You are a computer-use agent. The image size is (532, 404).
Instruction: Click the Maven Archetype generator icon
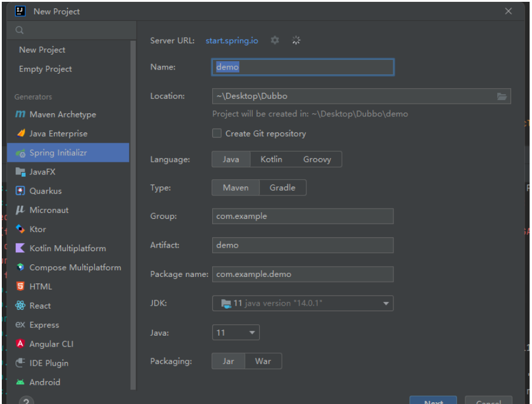[x=20, y=114]
